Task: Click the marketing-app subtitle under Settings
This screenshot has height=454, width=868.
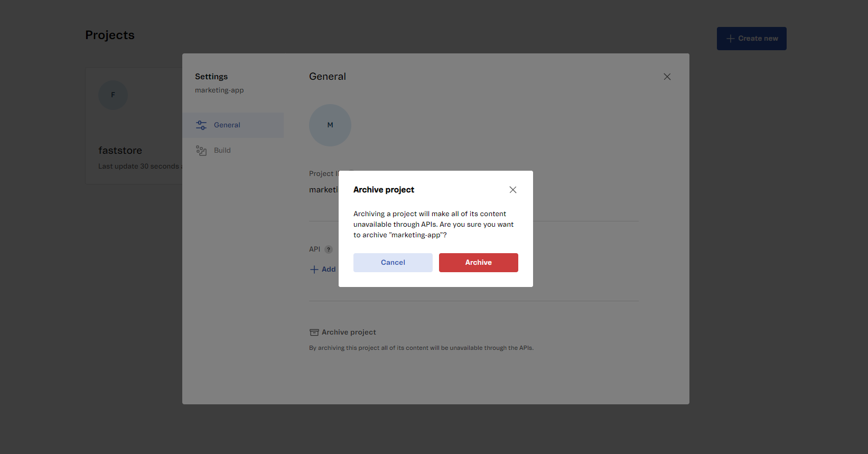Action: tap(219, 90)
